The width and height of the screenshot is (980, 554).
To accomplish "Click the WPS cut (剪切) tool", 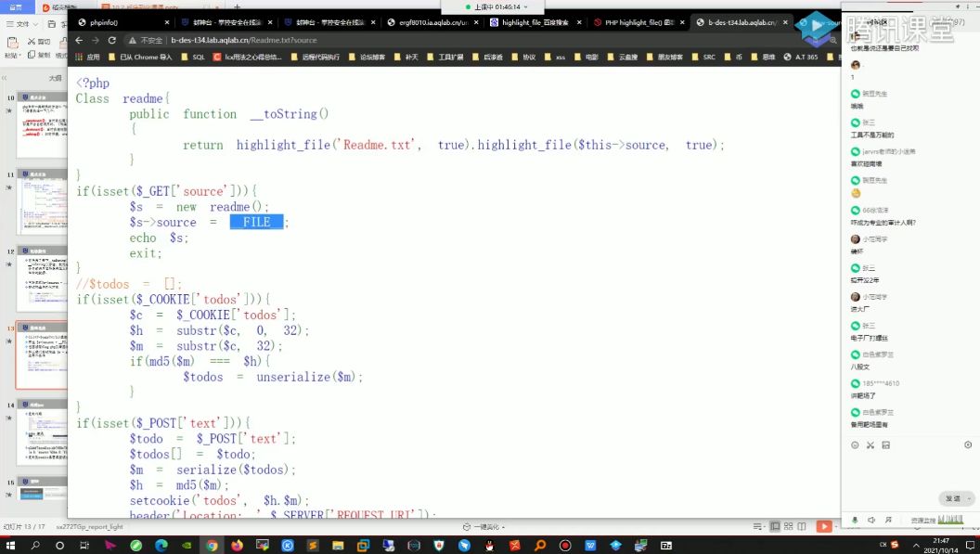I will (x=39, y=41).
